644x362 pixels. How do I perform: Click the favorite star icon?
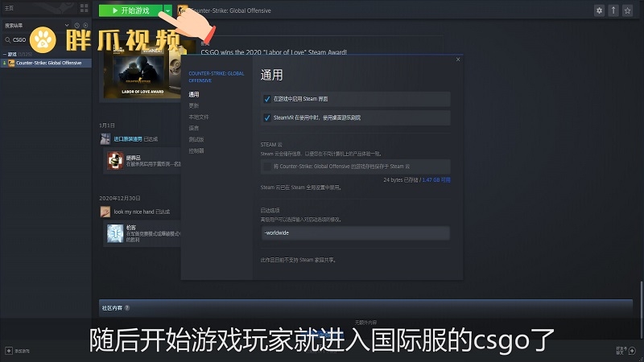(627, 10)
